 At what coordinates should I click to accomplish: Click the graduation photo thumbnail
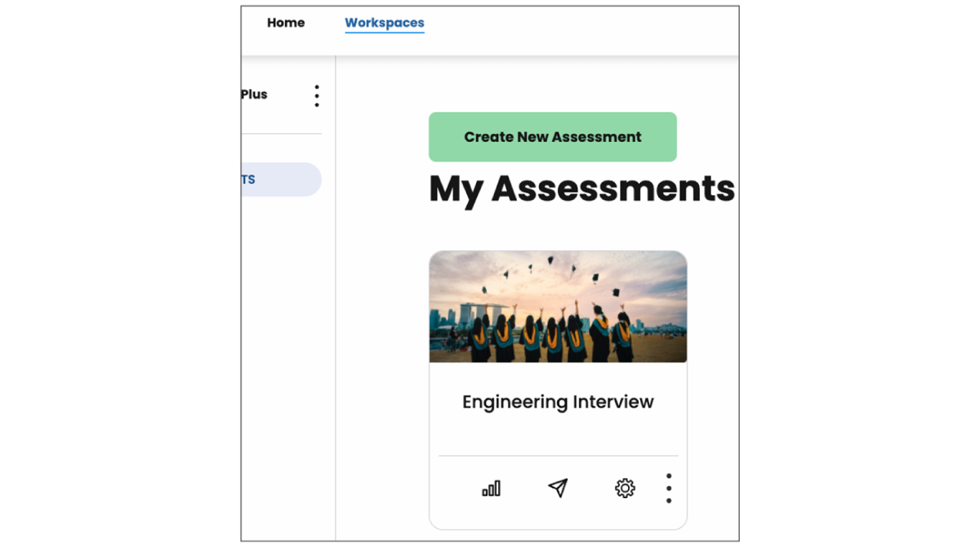558,307
